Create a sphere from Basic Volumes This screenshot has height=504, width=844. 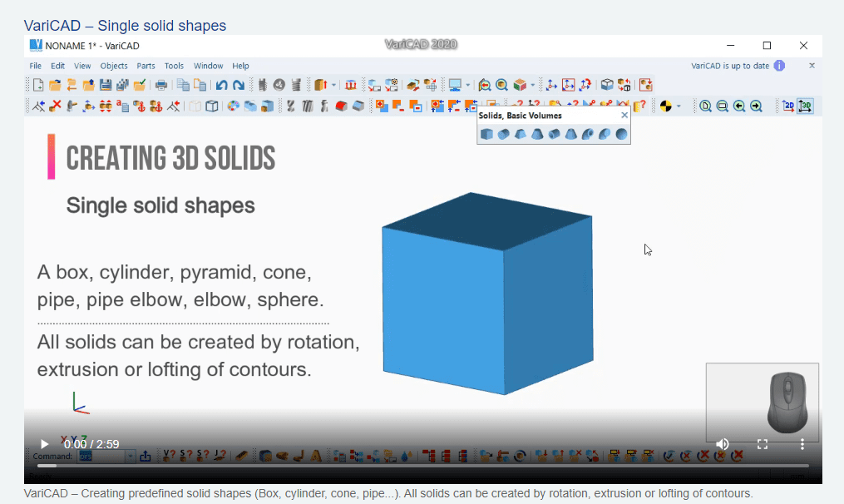pos(621,134)
